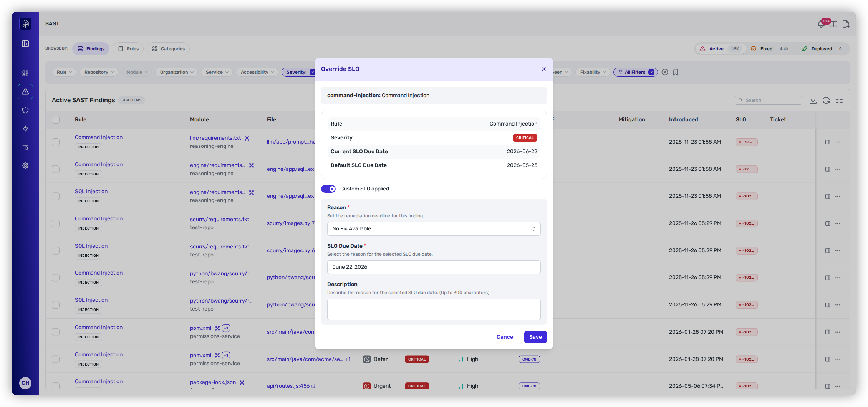The width and height of the screenshot is (868, 407).
Task: Click the SLO Due Date field showing June 22, 2026
Action: [434, 267]
